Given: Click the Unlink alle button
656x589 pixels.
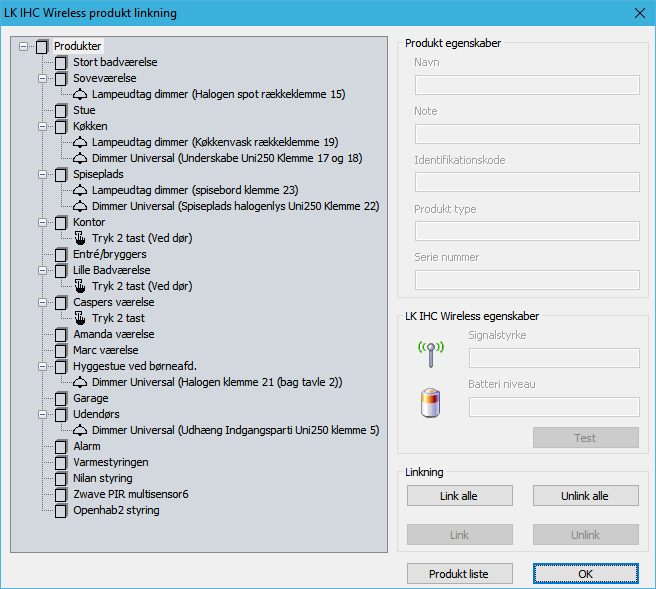Looking at the screenshot, I should (586, 496).
